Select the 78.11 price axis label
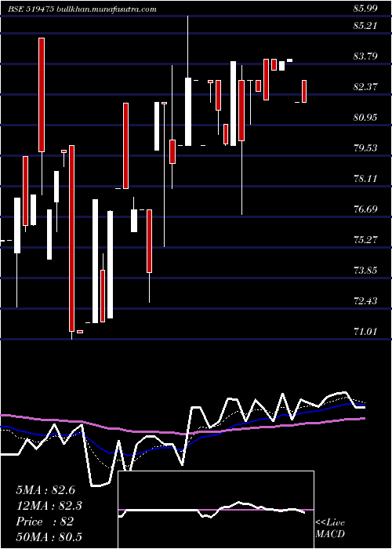392x549 pixels. [x=365, y=179]
